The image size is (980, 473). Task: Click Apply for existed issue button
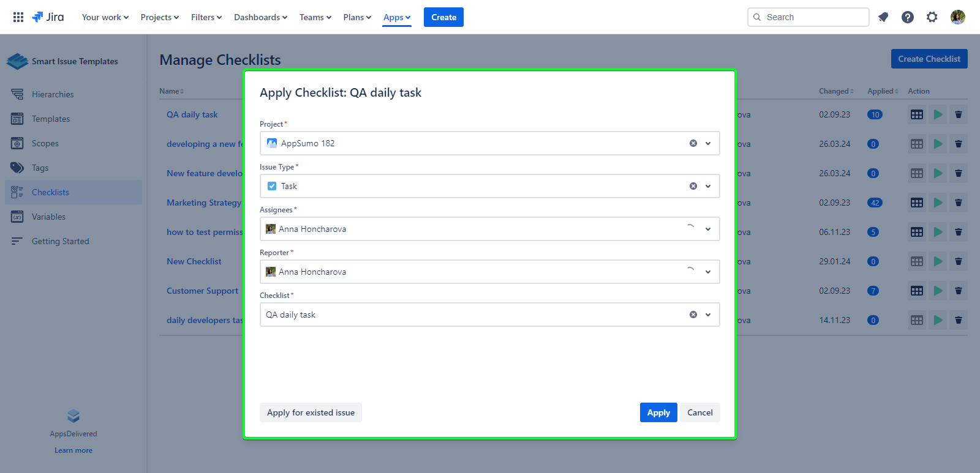point(311,412)
